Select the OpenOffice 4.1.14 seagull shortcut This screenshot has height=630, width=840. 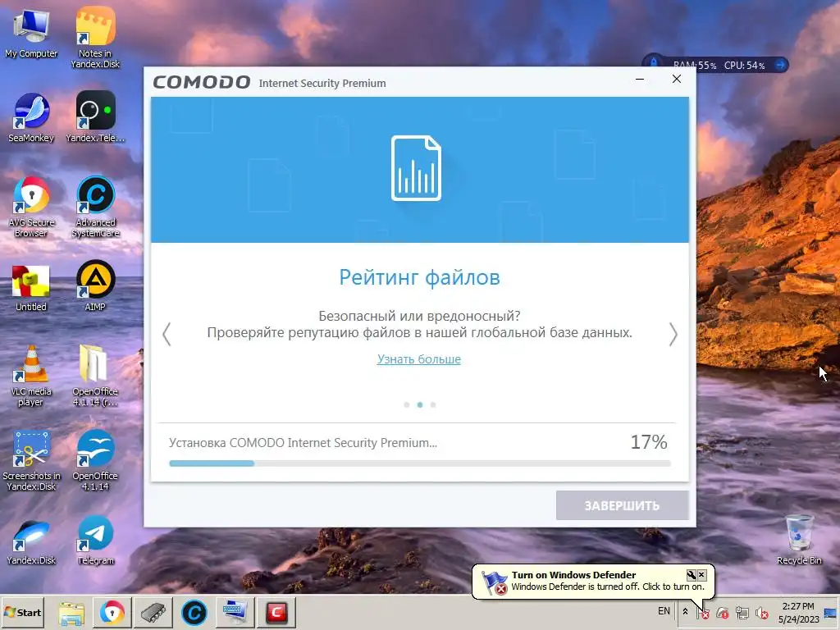point(95,461)
